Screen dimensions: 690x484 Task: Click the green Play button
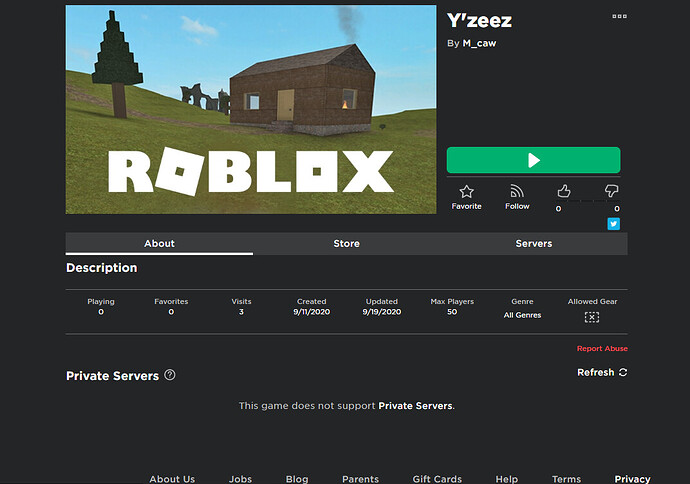coord(533,160)
